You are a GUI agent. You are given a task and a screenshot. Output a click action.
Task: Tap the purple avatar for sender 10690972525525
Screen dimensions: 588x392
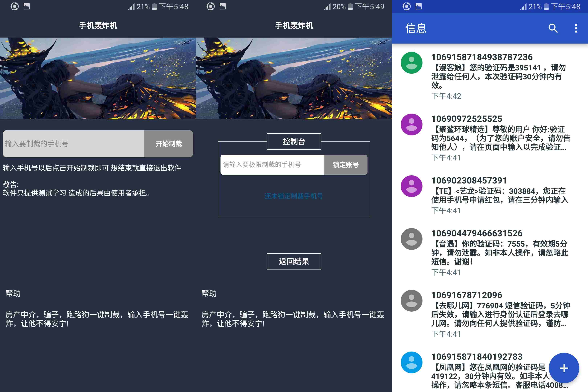(411, 124)
